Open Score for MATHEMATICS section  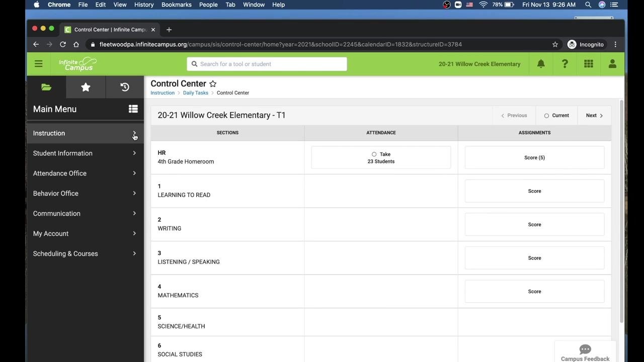coord(534,292)
